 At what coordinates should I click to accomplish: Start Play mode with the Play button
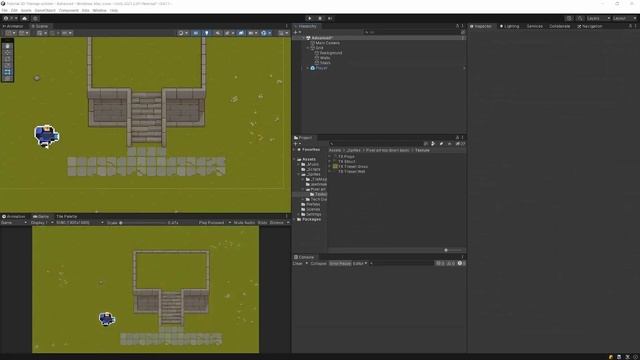click(x=310, y=18)
